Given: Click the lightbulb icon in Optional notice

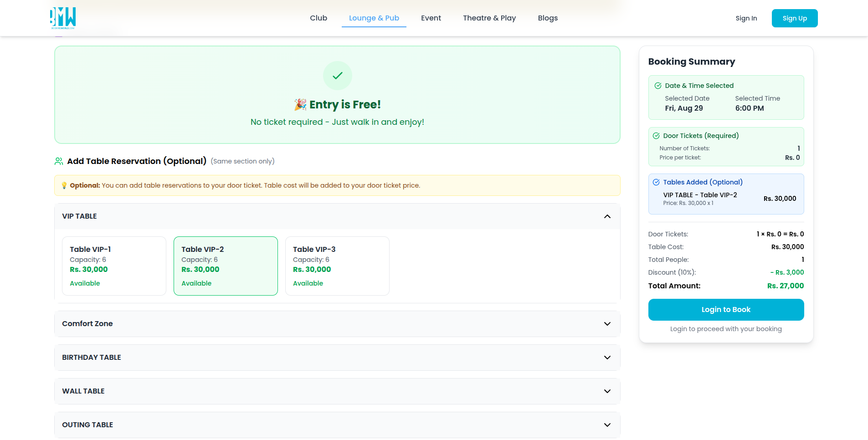Looking at the screenshot, I should (64, 185).
